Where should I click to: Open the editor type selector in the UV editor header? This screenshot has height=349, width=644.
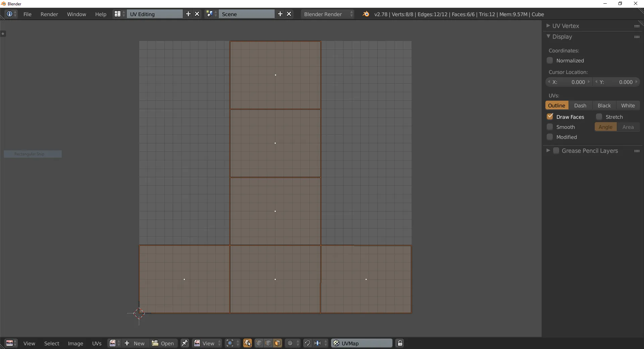pos(10,343)
